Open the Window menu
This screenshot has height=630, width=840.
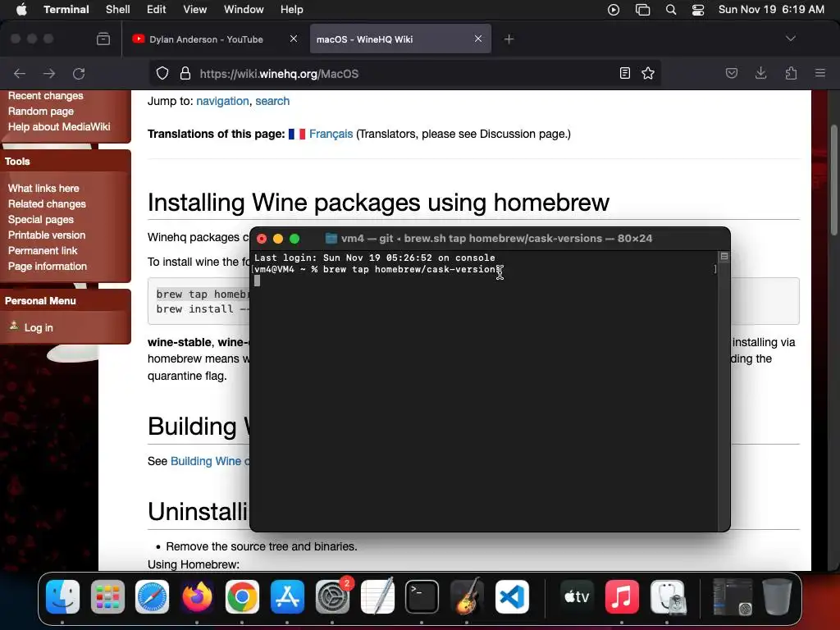(244, 10)
